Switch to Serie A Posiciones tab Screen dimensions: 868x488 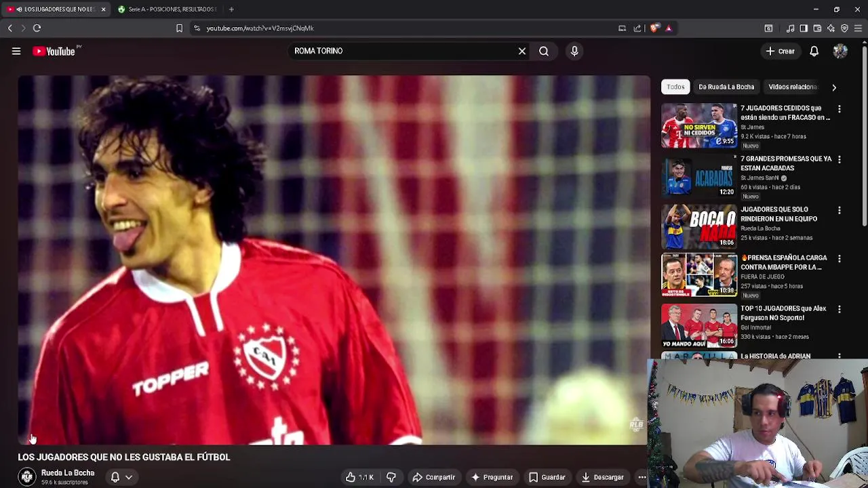click(167, 9)
